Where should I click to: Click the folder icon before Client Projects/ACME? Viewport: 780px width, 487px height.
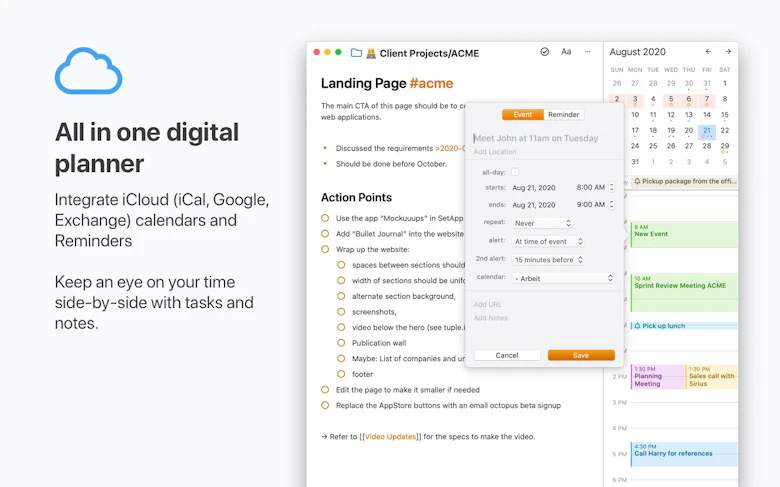pos(356,53)
